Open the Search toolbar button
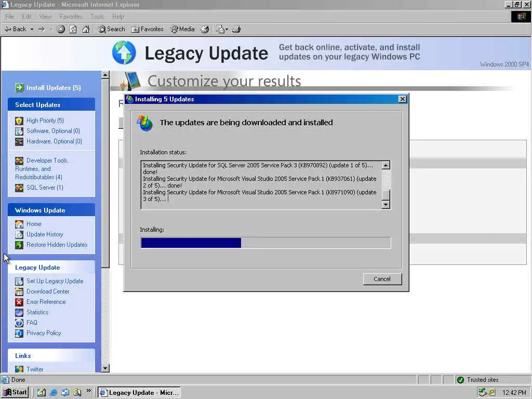This screenshot has width=532, height=399. click(112, 29)
